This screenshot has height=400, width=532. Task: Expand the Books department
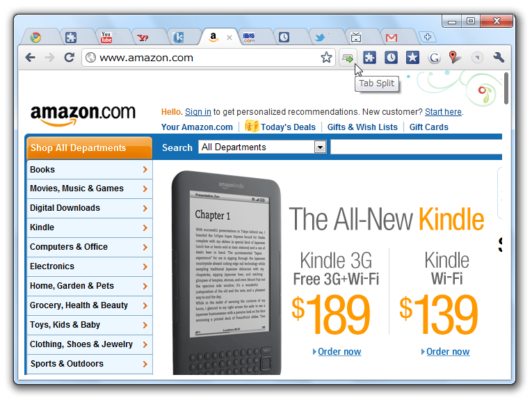tap(90, 169)
